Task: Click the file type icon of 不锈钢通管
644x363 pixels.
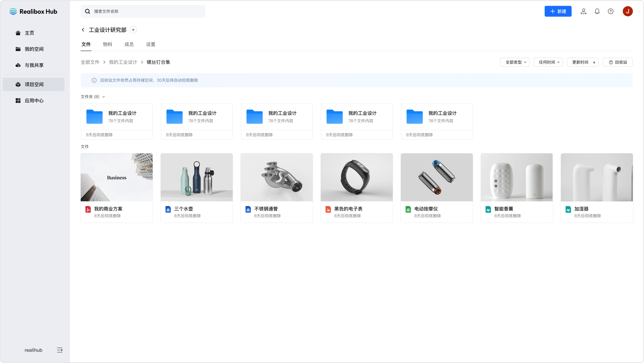Action: (248, 209)
